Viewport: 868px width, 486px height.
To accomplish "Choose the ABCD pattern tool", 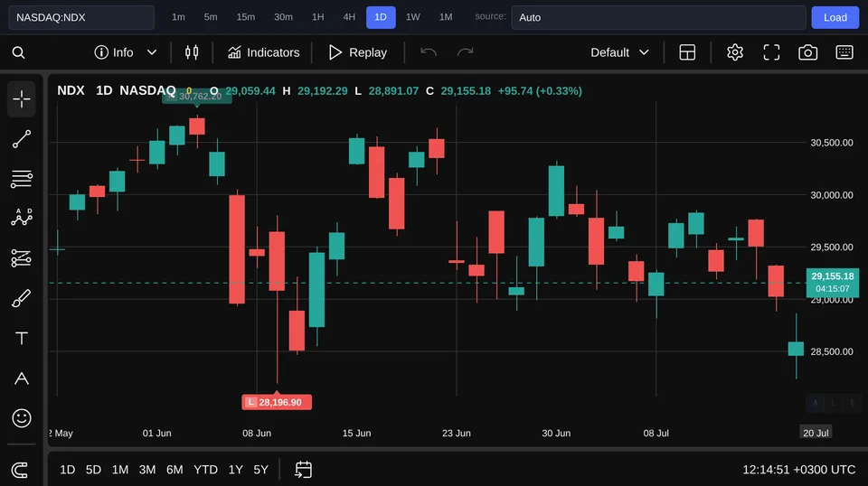I will point(22,218).
